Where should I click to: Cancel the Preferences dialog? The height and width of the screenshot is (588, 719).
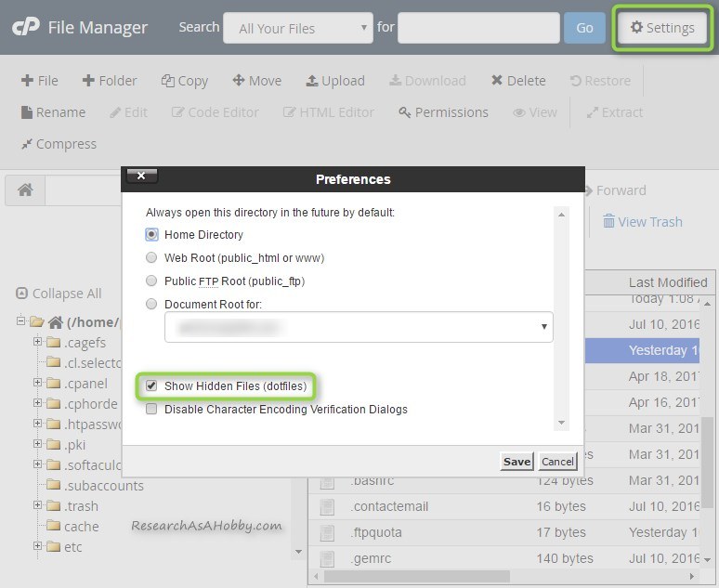[x=557, y=462]
